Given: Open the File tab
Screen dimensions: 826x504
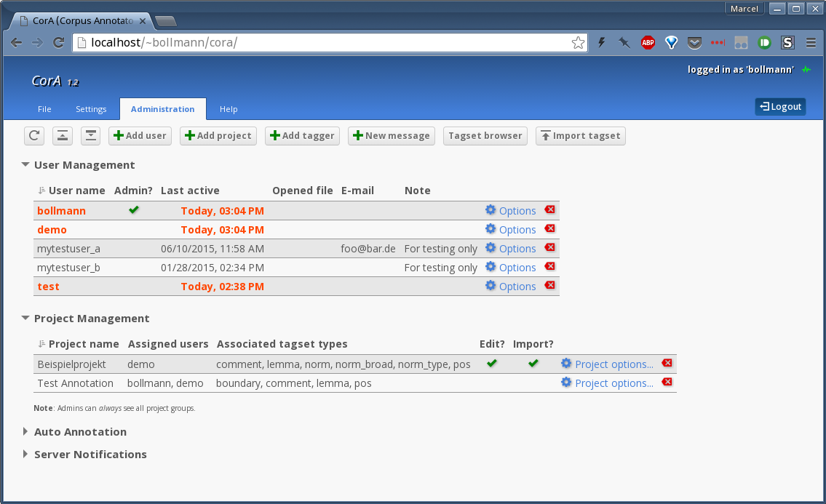Looking at the screenshot, I should point(44,109).
